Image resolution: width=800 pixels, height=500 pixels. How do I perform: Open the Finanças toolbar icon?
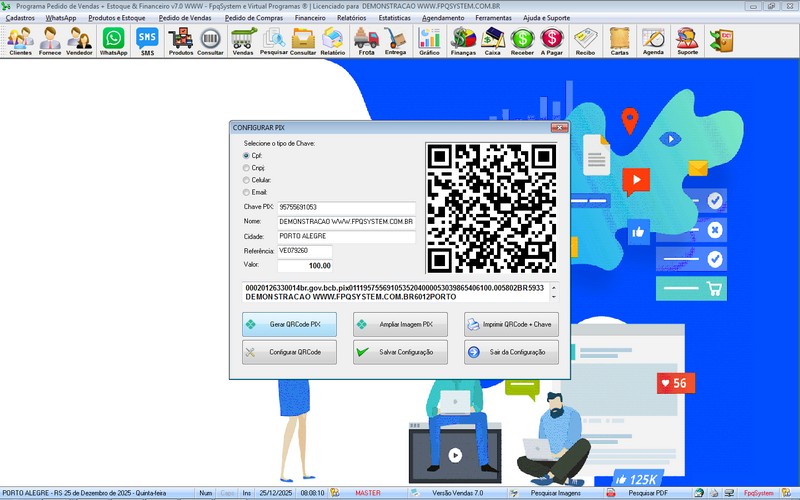463,41
